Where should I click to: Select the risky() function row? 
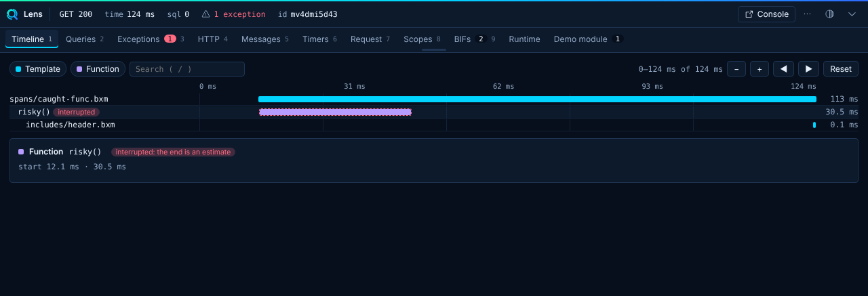pyautogui.click(x=434, y=112)
